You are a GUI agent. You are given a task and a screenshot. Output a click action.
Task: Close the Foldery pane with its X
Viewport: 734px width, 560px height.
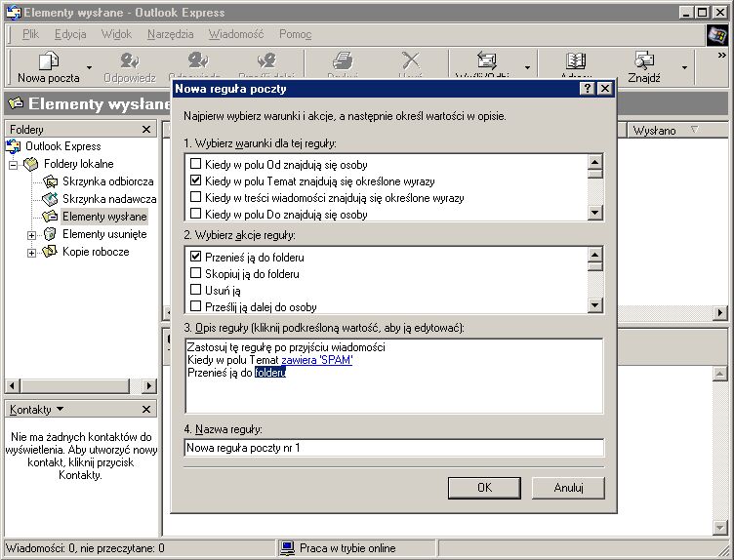tap(146, 129)
